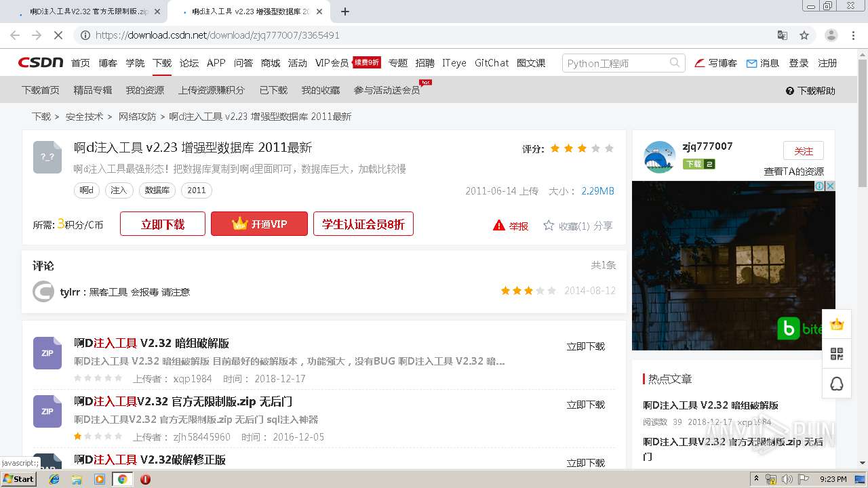Click the 关注 follow button
The image size is (868, 488).
coord(804,151)
